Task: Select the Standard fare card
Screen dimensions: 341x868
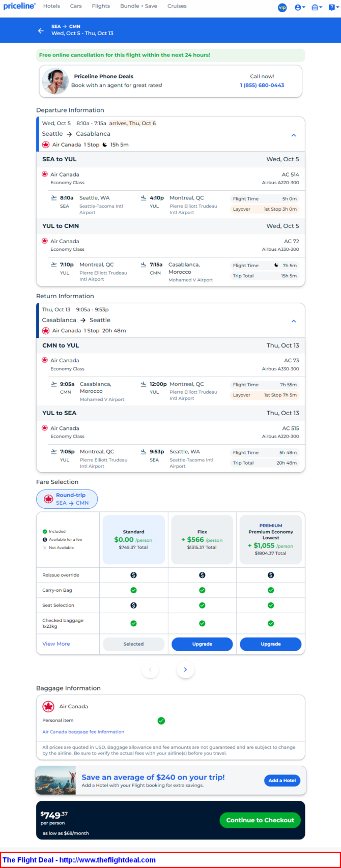Action: (133, 539)
